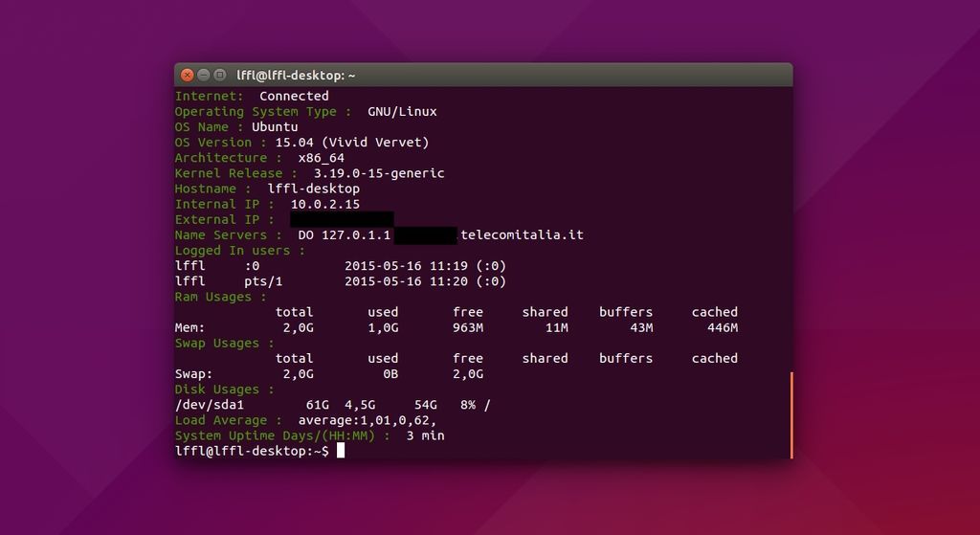Click the 'x86_64' architecture value

coord(322,158)
